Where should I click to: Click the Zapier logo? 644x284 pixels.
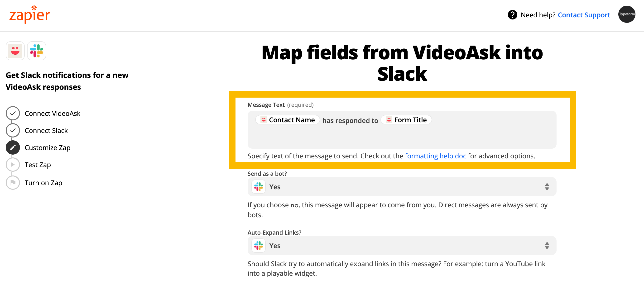[x=29, y=14]
